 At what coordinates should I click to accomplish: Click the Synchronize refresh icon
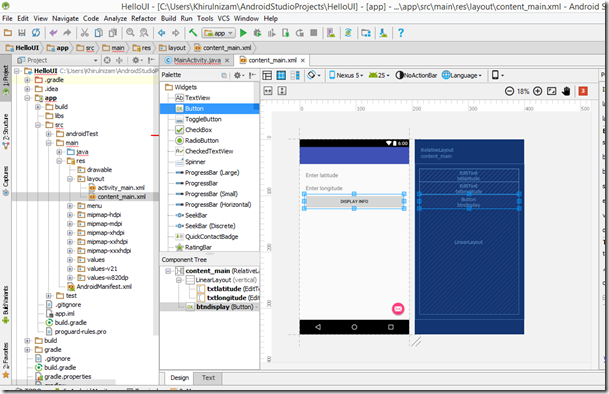point(36,33)
